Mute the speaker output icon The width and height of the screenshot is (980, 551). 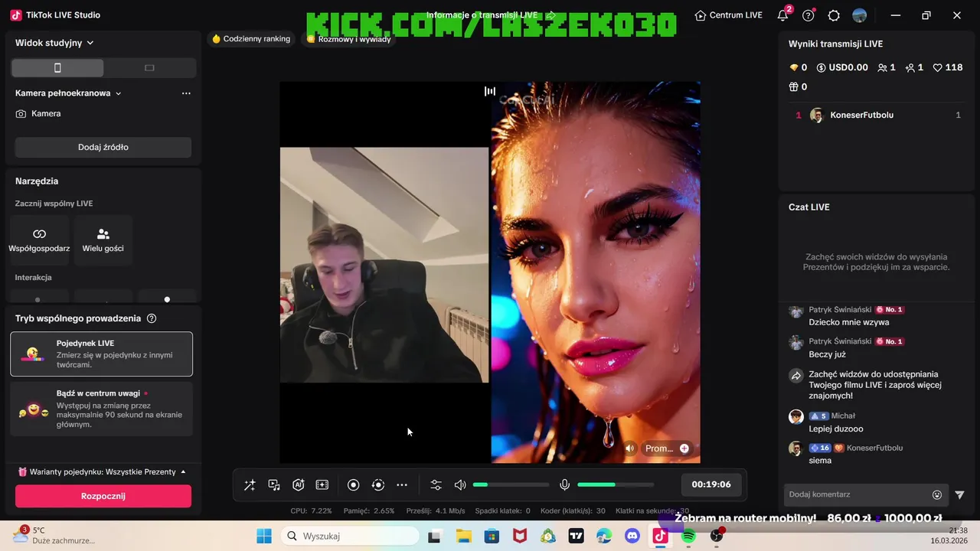460,485
